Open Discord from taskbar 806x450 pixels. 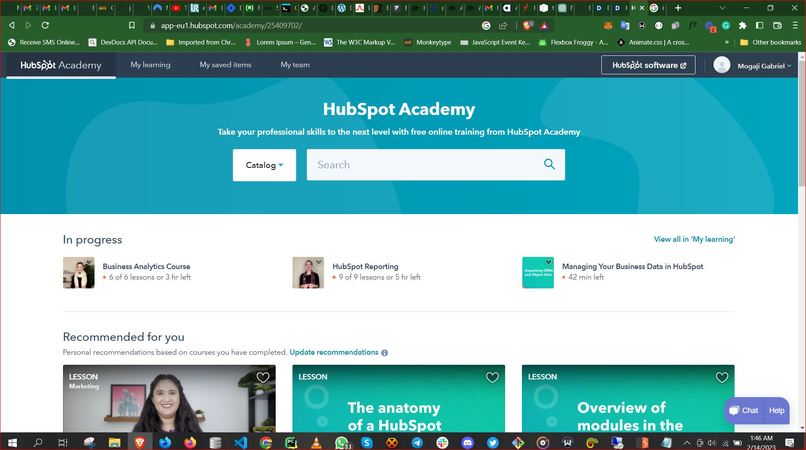[467, 442]
